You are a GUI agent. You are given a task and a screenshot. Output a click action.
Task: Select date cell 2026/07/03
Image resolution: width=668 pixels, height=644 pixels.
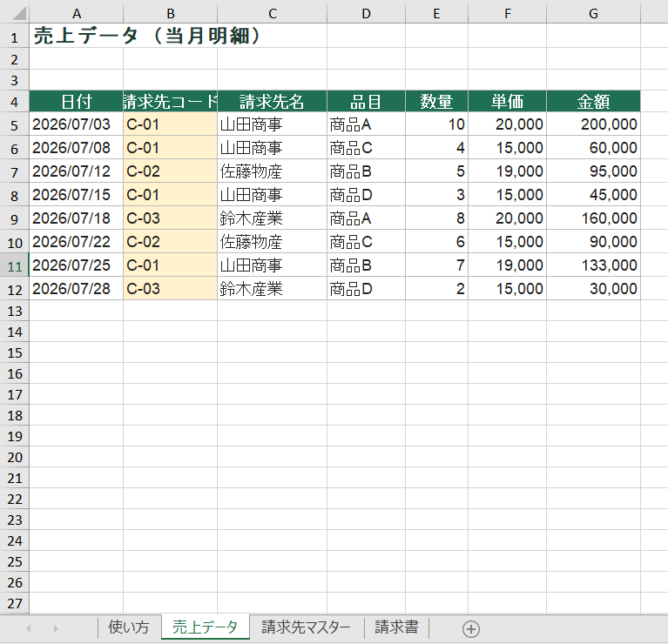pyautogui.click(x=77, y=124)
